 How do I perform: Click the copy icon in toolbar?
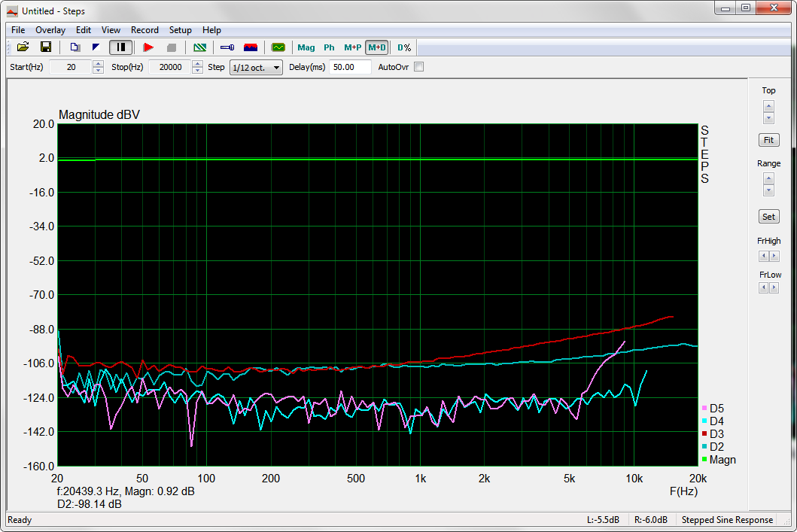75,47
